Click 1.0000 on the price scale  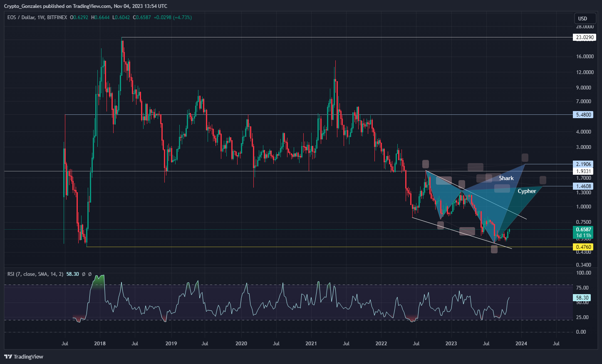tap(584, 207)
